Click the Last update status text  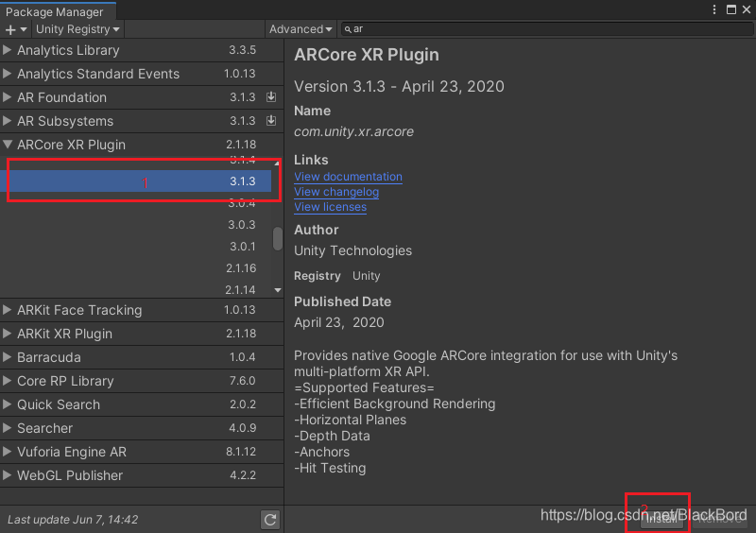(73, 520)
